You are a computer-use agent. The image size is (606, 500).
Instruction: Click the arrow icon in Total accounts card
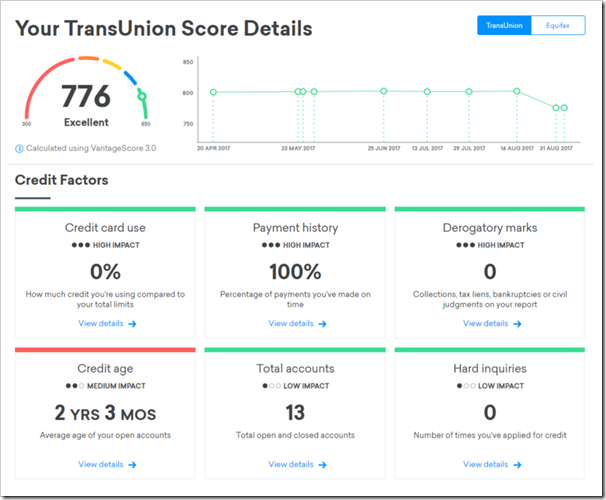322,465
